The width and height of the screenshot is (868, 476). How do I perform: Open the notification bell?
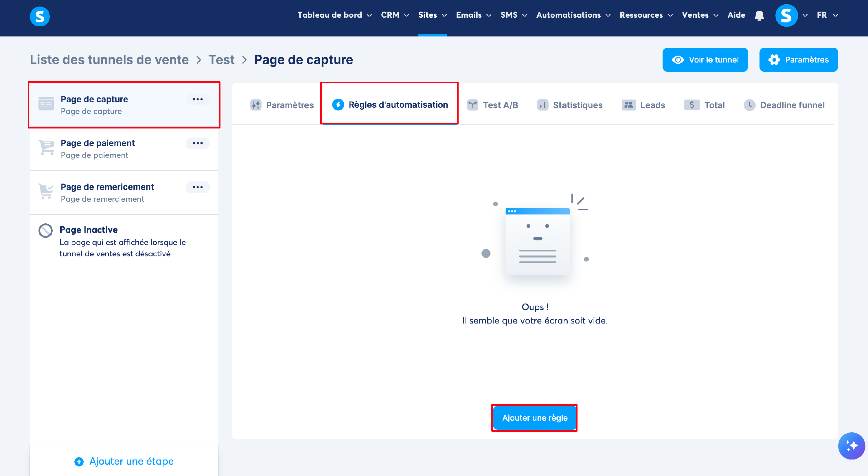pos(759,16)
